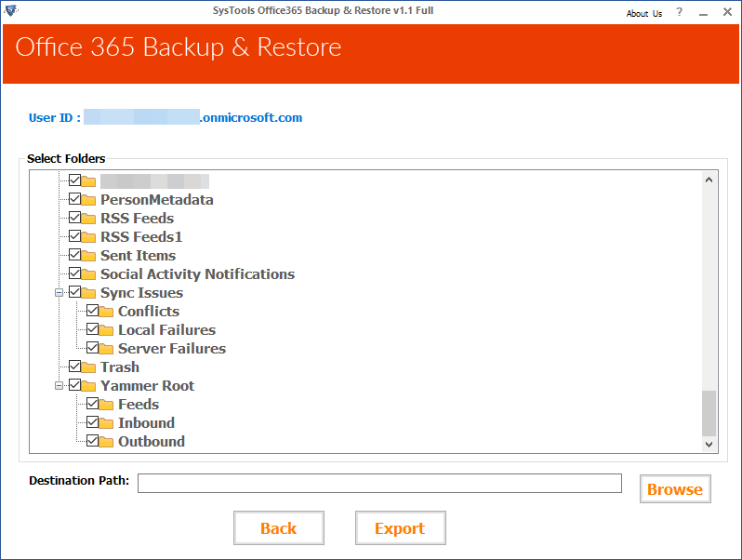The image size is (742, 560).
Task: Click the scrollbar up arrow in folder list
Action: click(x=709, y=180)
